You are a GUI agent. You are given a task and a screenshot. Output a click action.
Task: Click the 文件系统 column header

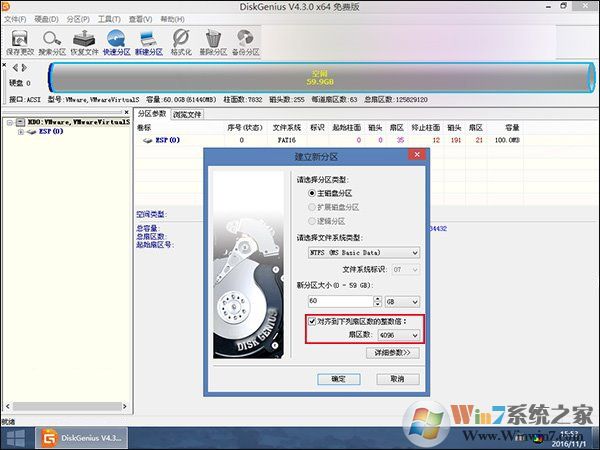[287, 127]
